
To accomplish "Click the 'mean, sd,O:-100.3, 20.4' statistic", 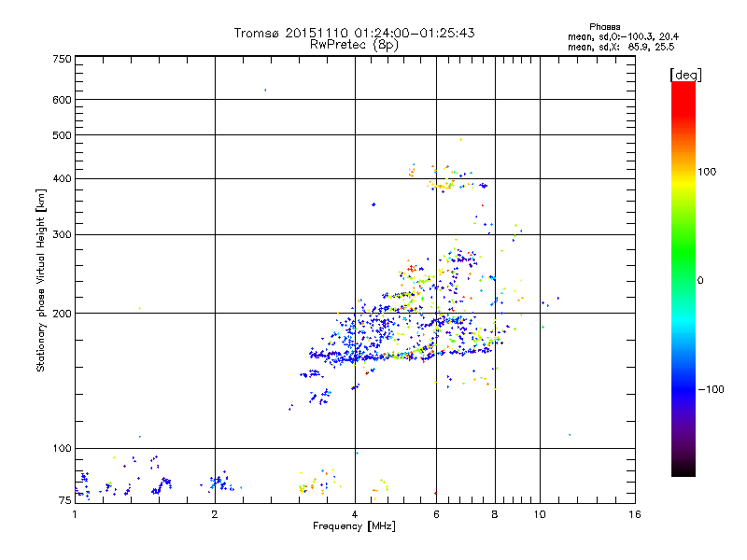I will coord(623,37).
